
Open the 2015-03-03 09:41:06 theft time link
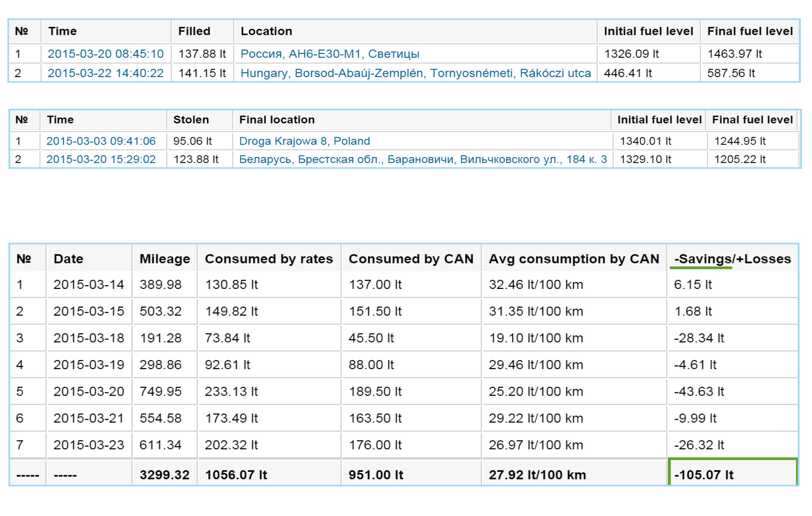click(x=101, y=141)
